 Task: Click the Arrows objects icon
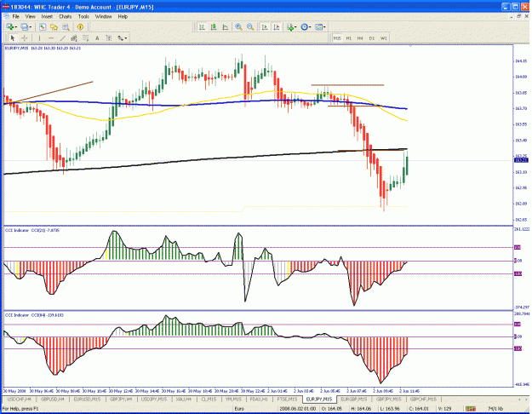pyautogui.click(x=121, y=38)
